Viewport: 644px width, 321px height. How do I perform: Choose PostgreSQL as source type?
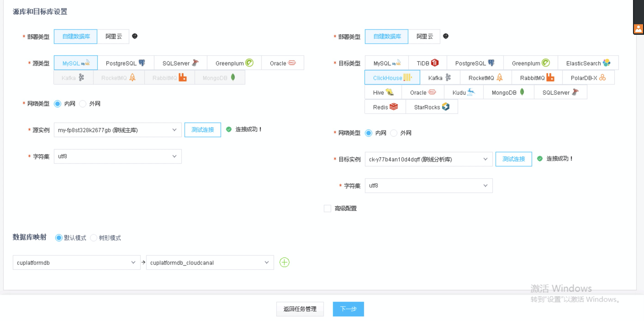point(126,63)
